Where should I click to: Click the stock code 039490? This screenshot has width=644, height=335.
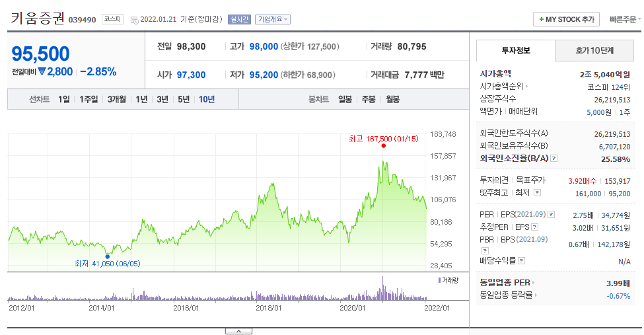[82, 20]
